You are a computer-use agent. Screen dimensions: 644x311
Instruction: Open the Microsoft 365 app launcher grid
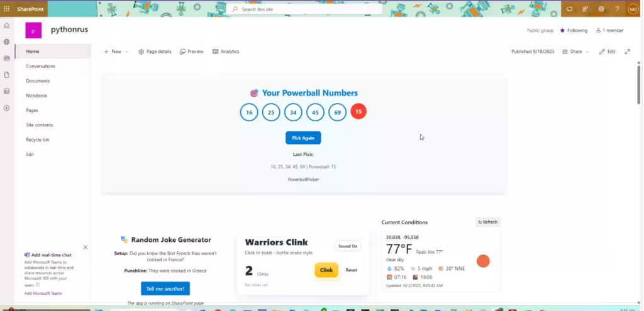pos(6,9)
